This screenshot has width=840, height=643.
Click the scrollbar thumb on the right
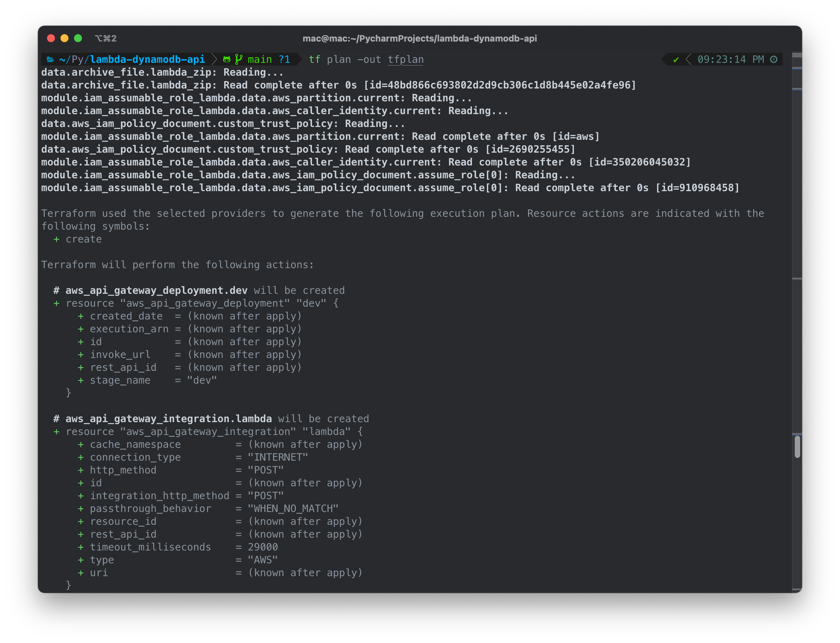[x=797, y=446]
